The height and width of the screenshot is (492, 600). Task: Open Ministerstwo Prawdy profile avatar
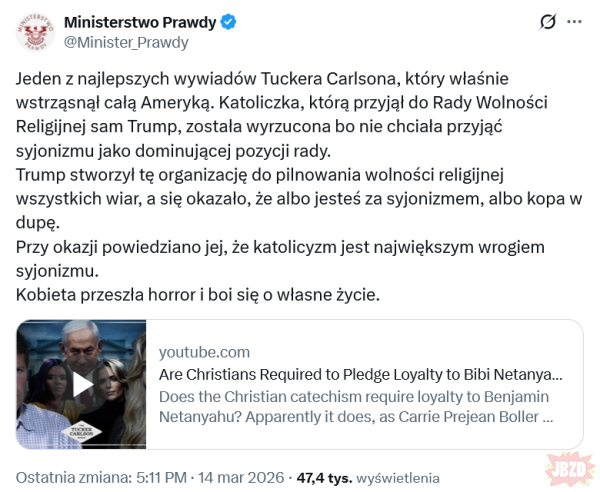34,32
